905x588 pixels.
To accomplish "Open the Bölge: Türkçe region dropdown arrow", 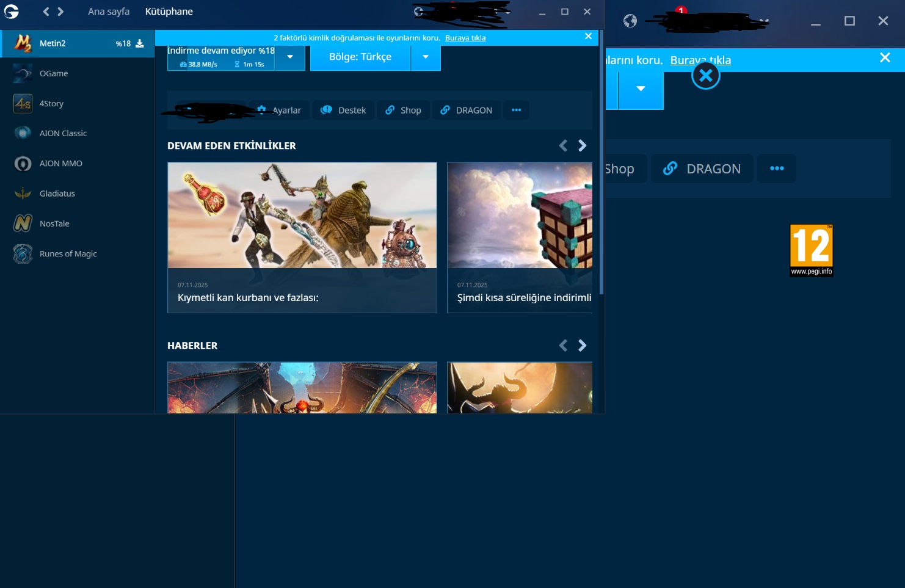I will [426, 57].
